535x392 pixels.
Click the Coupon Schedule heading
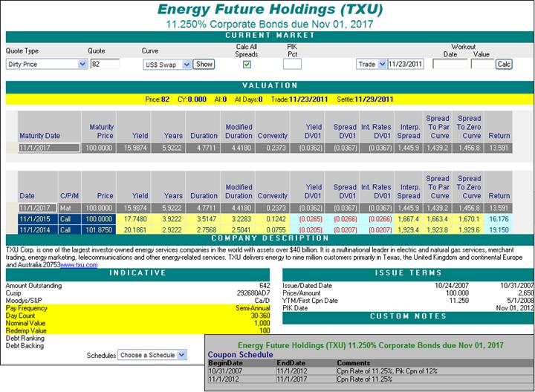coord(240,354)
